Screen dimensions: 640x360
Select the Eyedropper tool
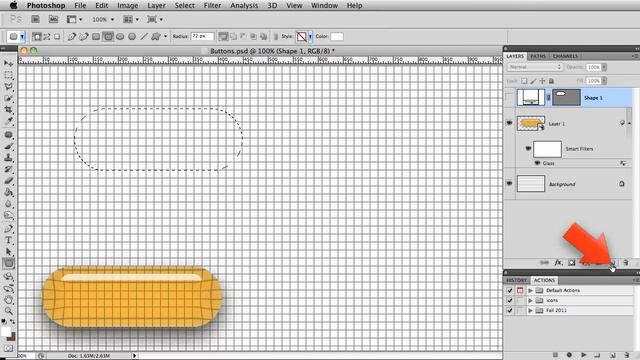(x=8, y=121)
